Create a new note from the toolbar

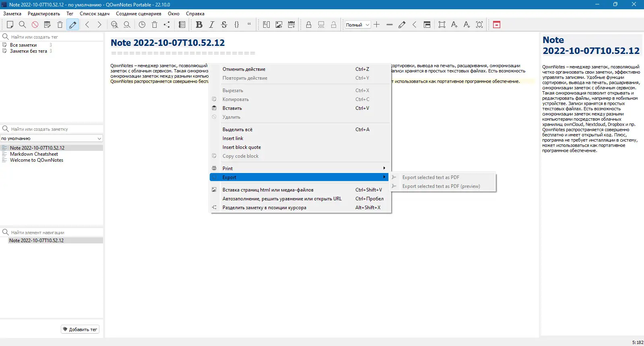click(10, 25)
